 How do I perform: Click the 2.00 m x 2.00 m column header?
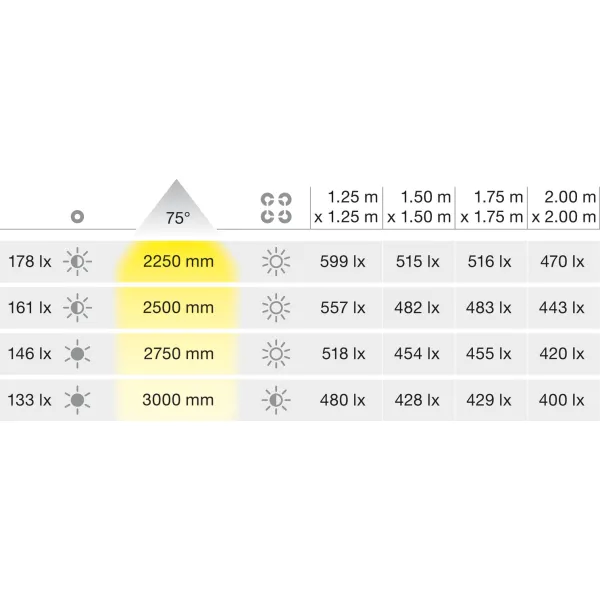(564, 207)
